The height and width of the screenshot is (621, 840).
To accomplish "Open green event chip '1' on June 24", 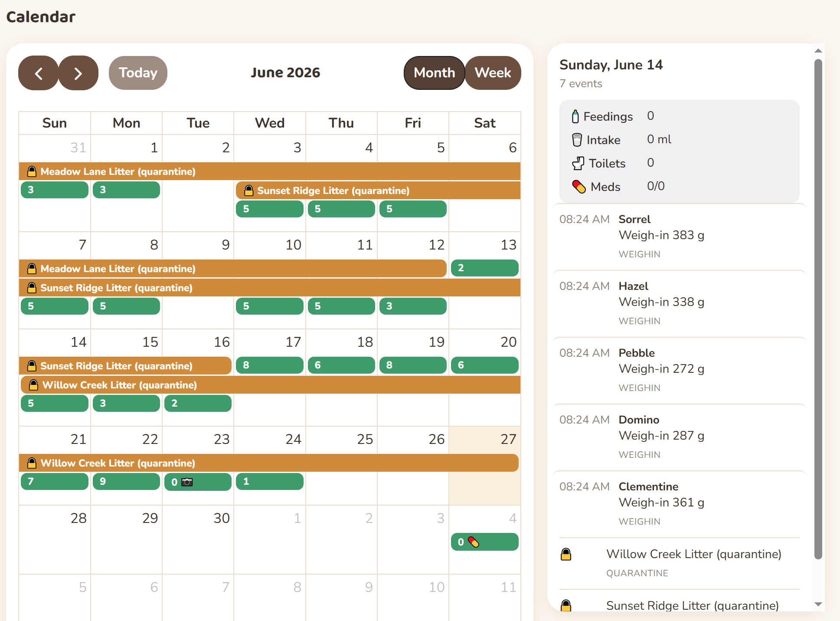I will (269, 482).
